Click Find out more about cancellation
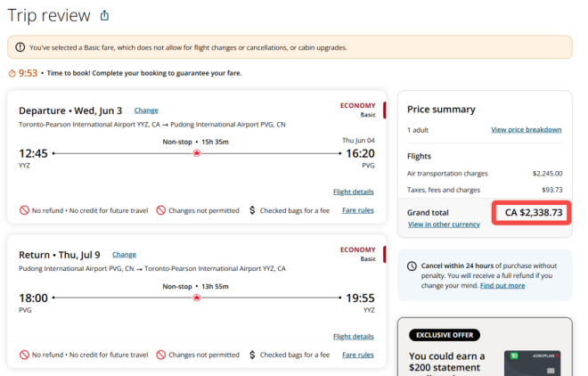588x376 pixels. (x=502, y=285)
